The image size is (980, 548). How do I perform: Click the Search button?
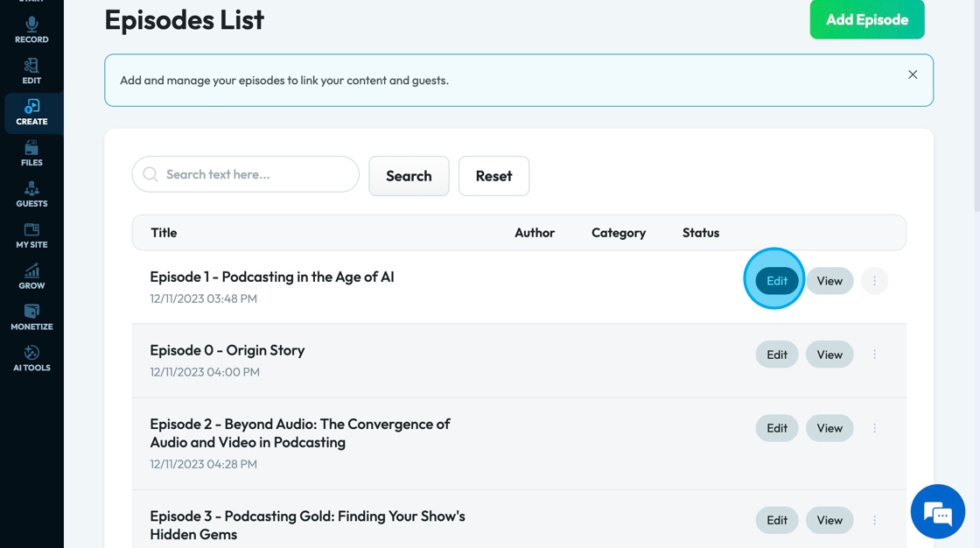(x=409, y=176)
